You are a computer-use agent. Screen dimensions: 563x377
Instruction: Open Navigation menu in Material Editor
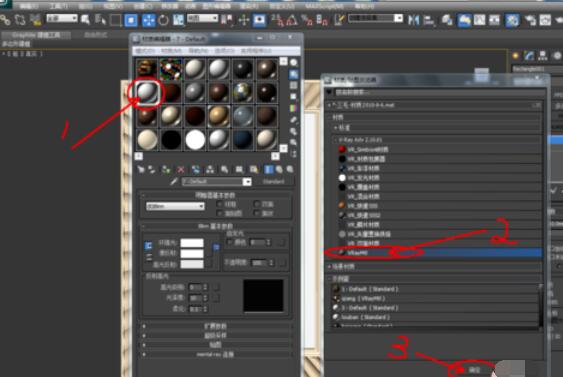[198, 51]
